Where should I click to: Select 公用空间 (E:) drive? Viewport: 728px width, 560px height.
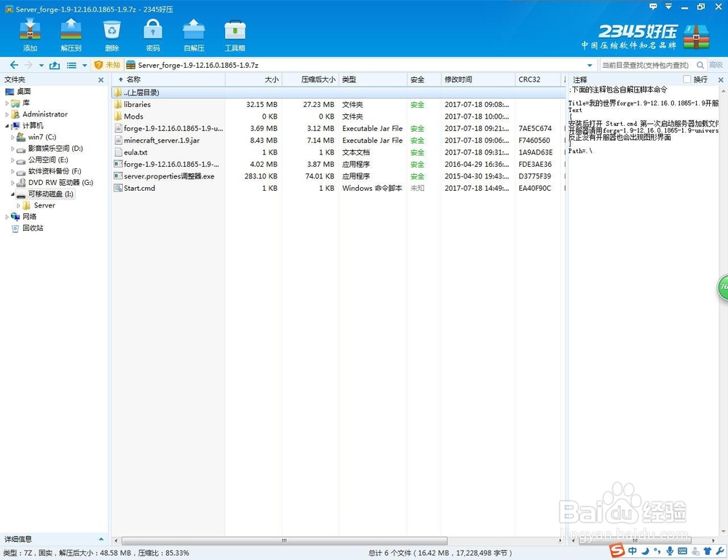pos(48,159)
